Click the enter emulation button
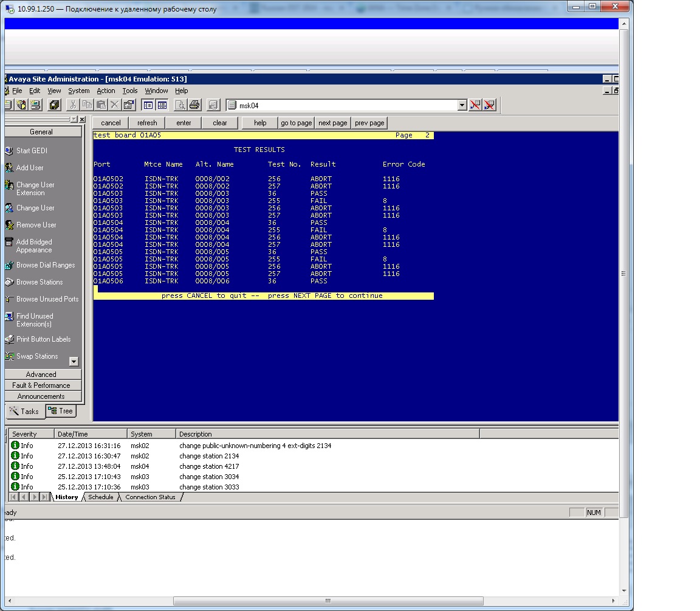The height and width of the screenshot is (611, 700). pos(184,123)
